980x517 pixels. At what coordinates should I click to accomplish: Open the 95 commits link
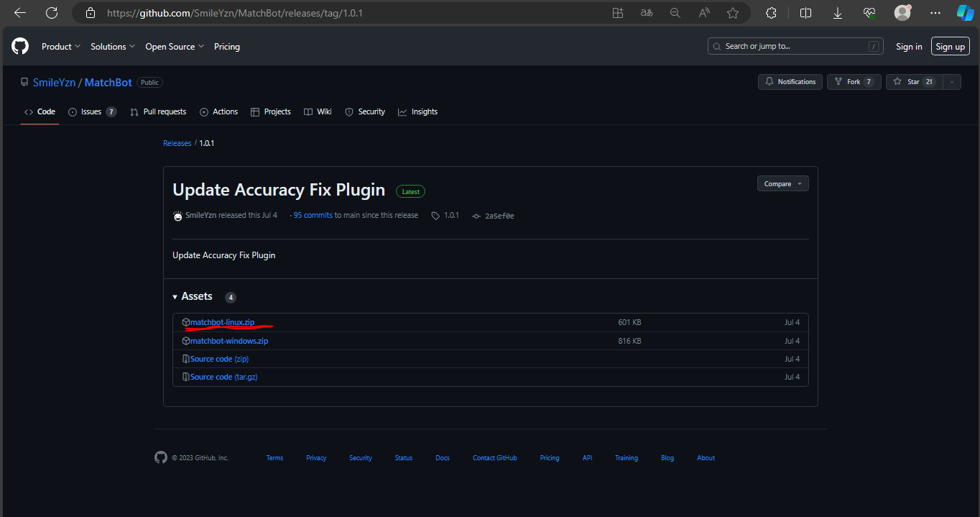[313, 215]
